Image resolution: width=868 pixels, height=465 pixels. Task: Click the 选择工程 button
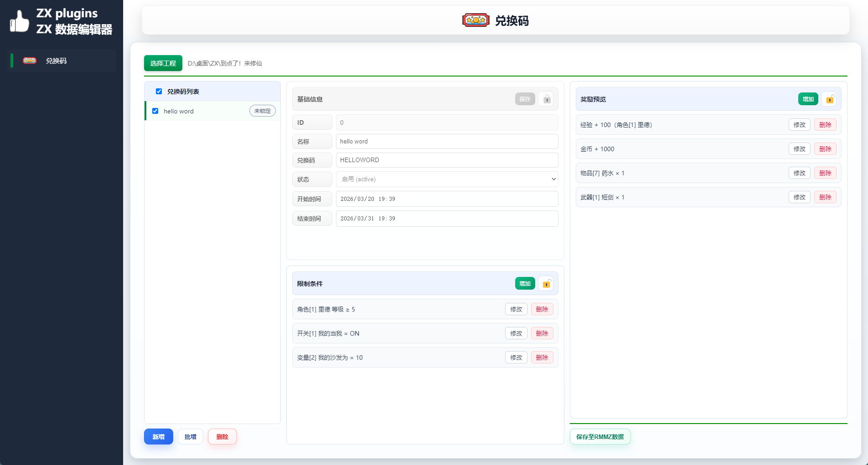[163, 63]
